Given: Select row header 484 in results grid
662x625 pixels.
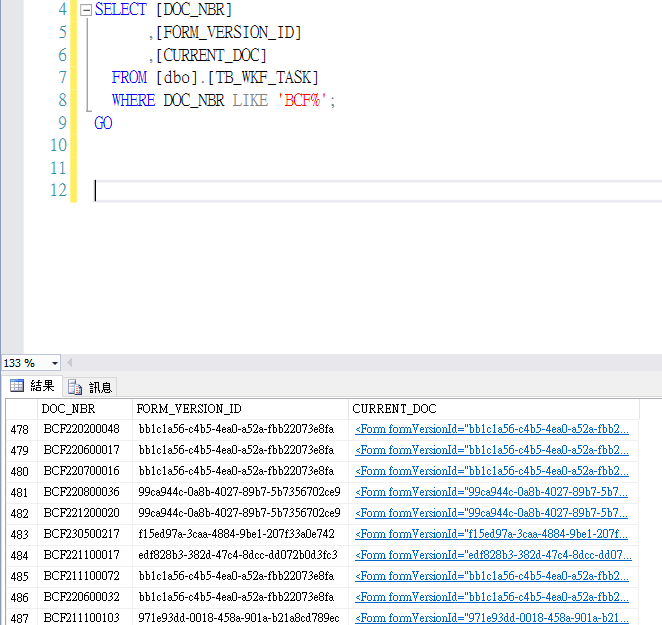Looking at the screenshot, I should (22, 555).
